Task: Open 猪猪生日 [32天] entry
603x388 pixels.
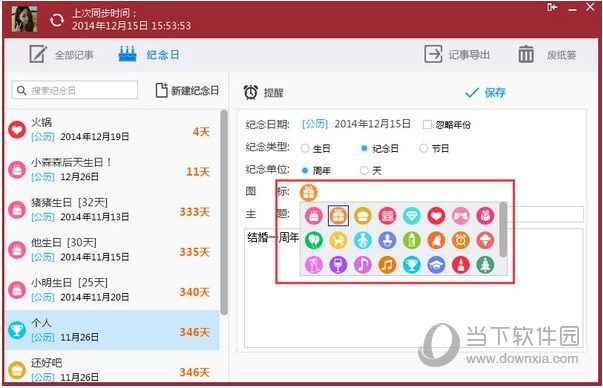Action: click(112, 210)
